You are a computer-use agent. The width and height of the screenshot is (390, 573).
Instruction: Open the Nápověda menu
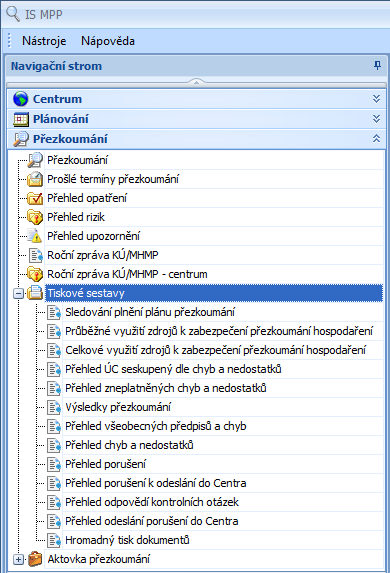click(x=108, y=41)
